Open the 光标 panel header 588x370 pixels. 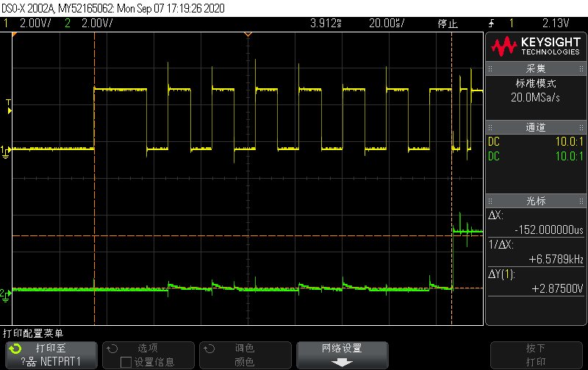coord(536,201)
